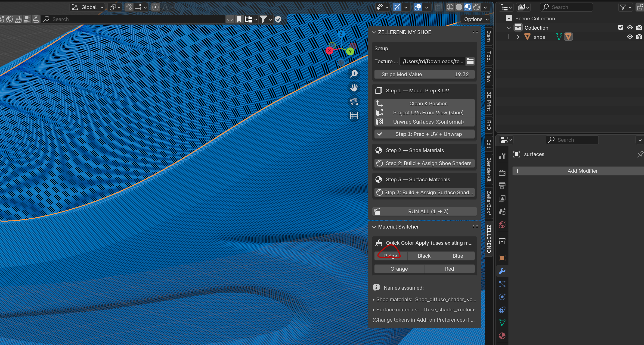Viewport: 644px width, 345px height.
Task: Hide the shoe object with eye icon
Action: click(x=629, y=37)
